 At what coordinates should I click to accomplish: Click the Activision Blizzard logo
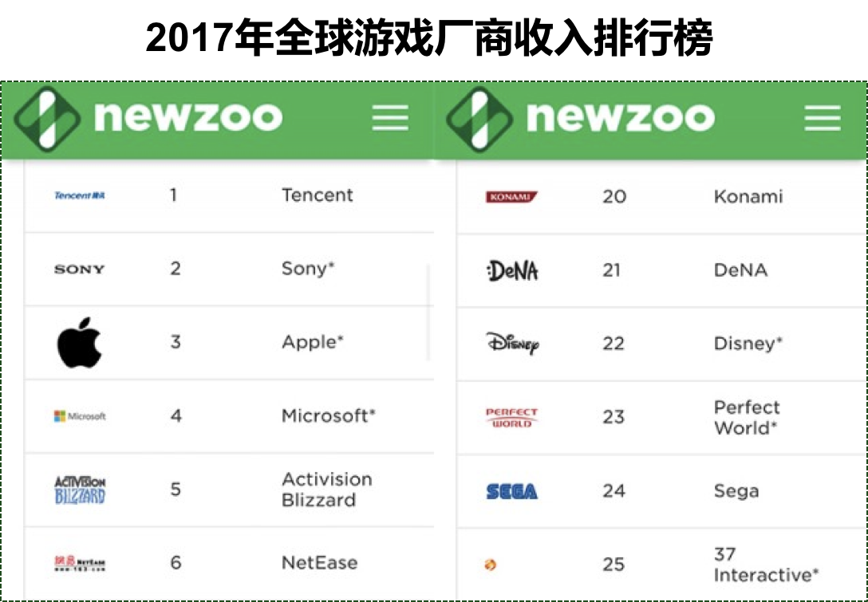(80, 490)
